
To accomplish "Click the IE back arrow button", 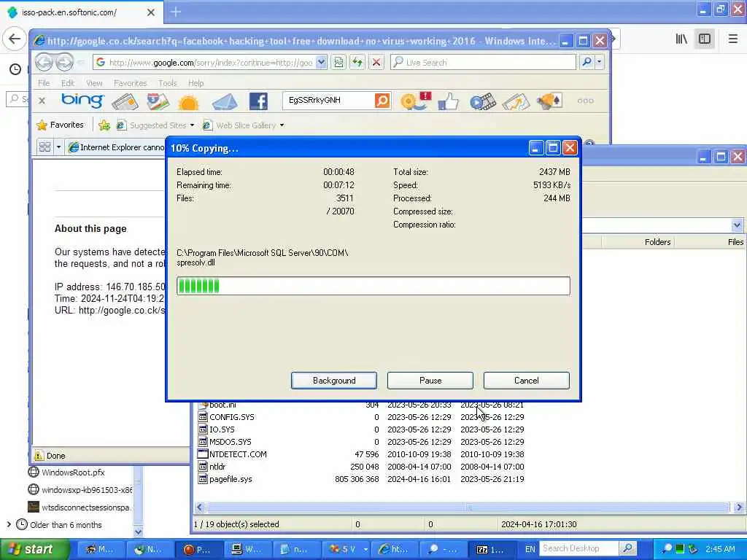I will (x=44, y=62).
